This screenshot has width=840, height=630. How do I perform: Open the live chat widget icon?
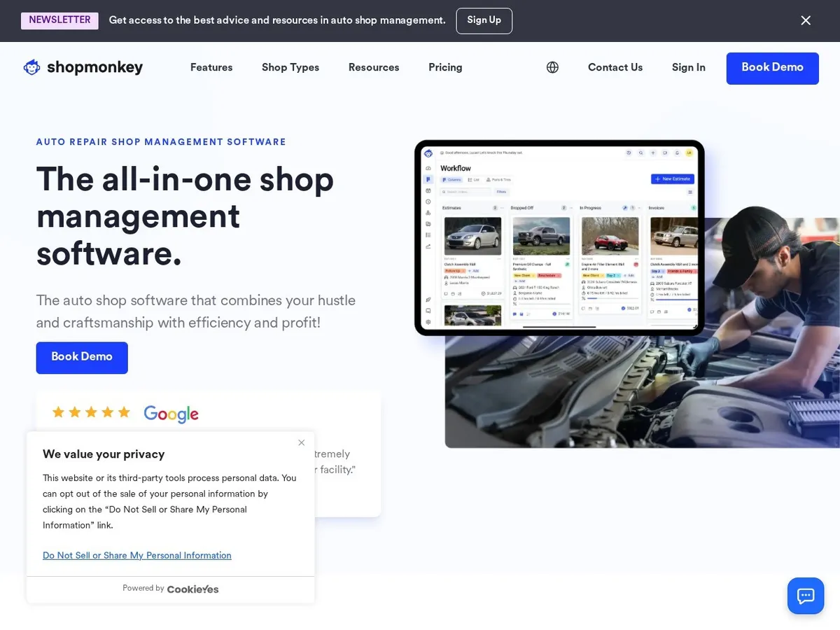(806, 596)
